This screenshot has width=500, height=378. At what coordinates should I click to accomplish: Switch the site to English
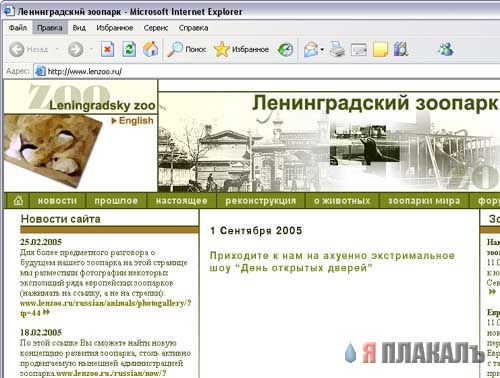click(x=133, y=121)
